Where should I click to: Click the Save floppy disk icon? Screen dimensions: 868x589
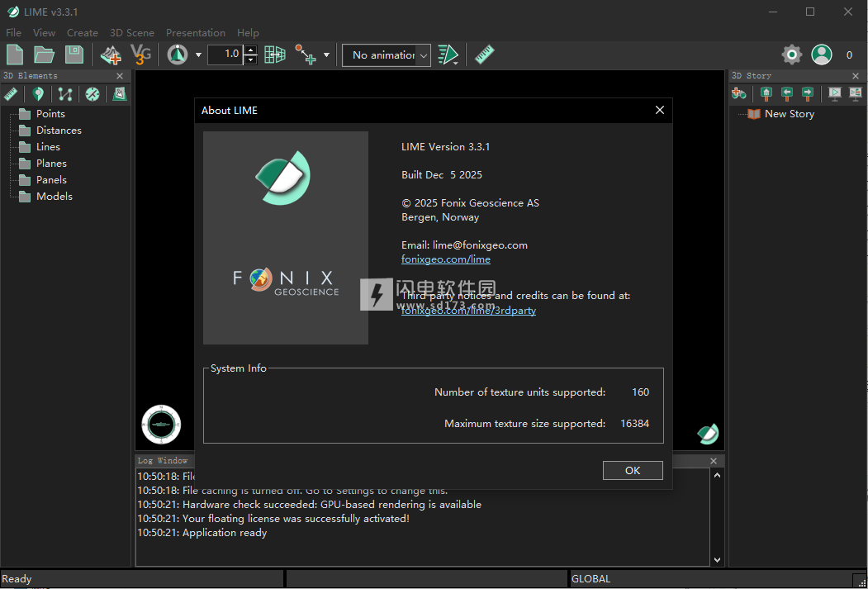(x=74, y=55)
